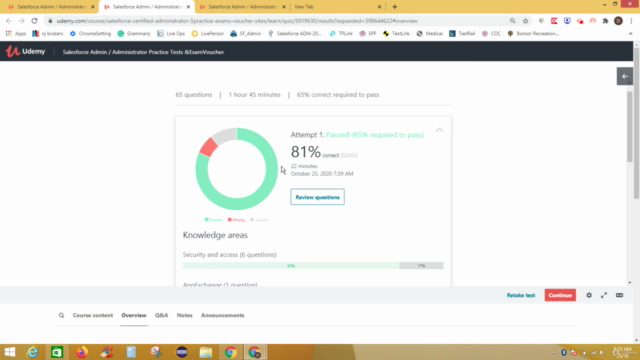The width and height of the screenshot is (640, 360).
Task: Expand hidden bookmarks overflow chevron
Action: [631, 33]
